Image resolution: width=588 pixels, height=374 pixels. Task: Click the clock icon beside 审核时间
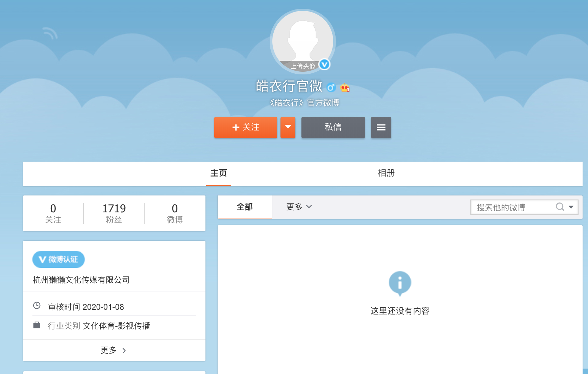[37, 306]
